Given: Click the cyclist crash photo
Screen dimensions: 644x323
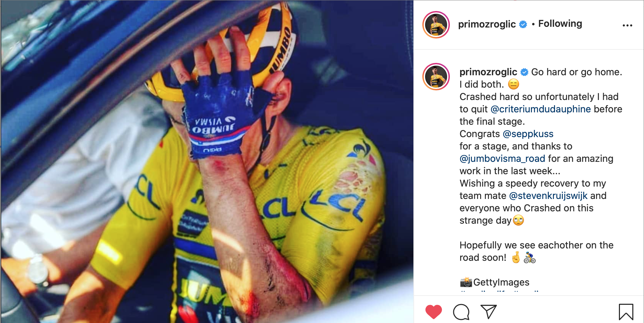Looking at the screenshot, I should tap(207, 161).
